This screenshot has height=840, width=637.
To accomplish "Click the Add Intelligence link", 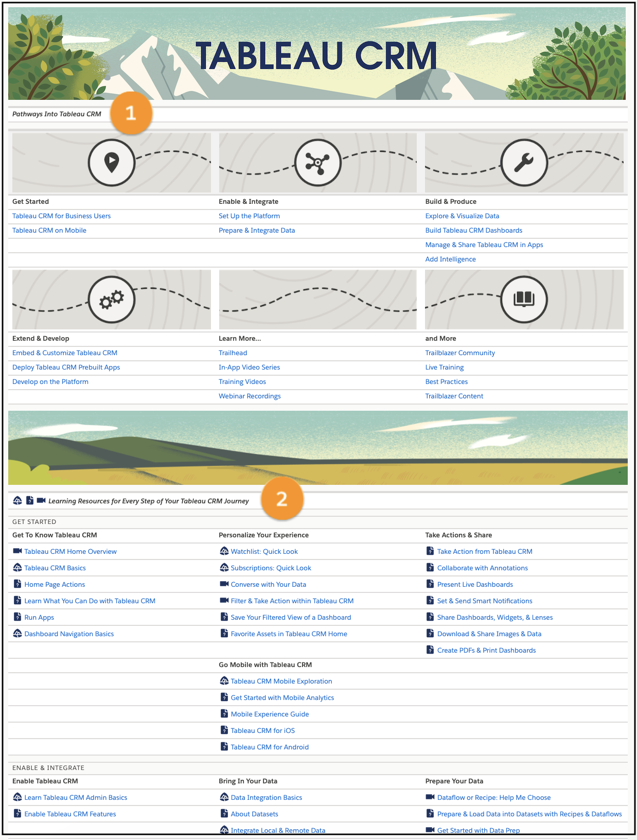I will 450,259.
